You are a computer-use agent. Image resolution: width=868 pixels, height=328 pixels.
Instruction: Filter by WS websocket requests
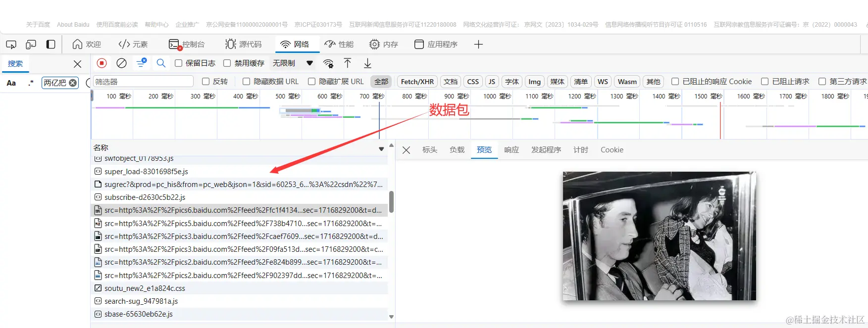[x=603, y=82]
